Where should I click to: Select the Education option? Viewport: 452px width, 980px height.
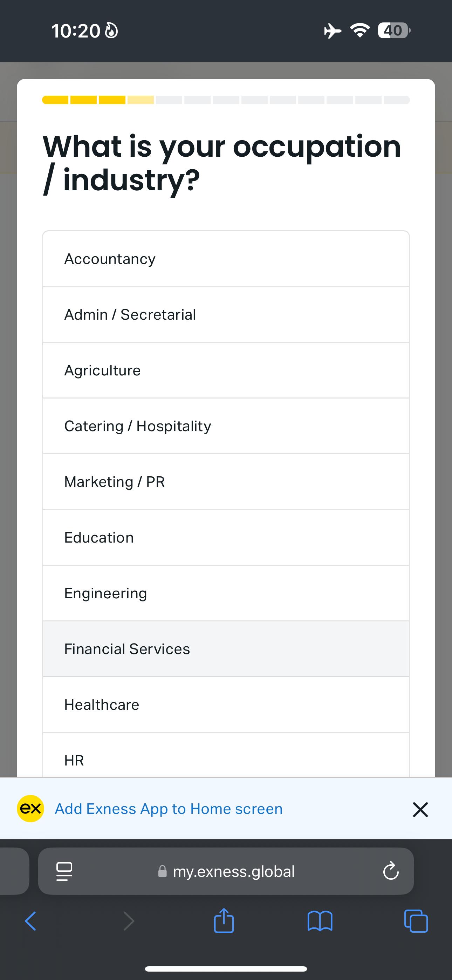pos(226,538)
